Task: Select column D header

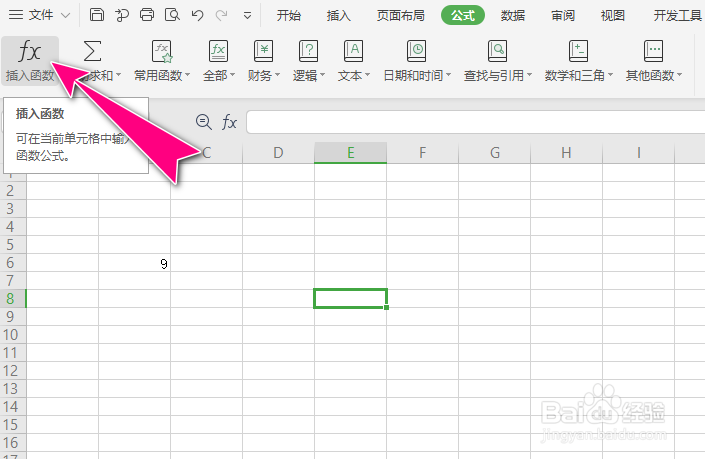Action: coord(278,153)
